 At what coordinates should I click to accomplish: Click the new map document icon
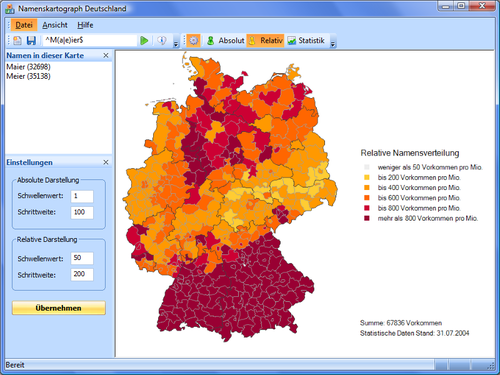(17, 41)
